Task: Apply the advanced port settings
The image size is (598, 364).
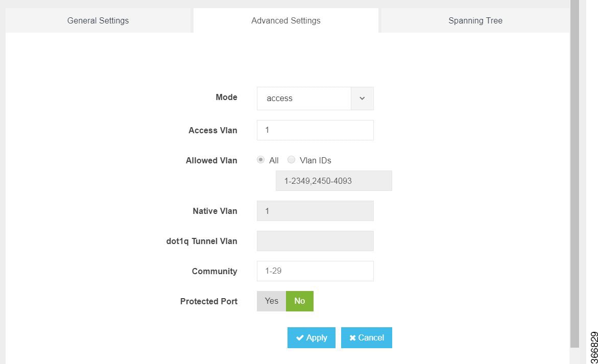Action: tap(311, 337)
